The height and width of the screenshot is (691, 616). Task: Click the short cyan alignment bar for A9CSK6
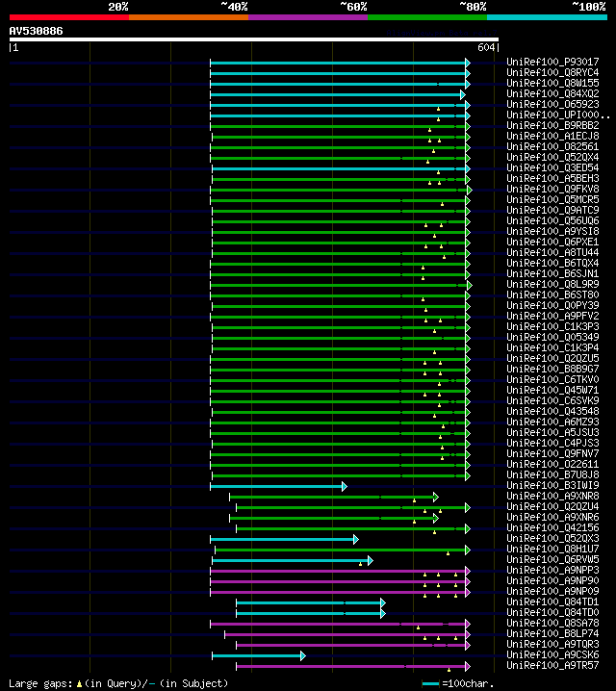click(259, 655)
